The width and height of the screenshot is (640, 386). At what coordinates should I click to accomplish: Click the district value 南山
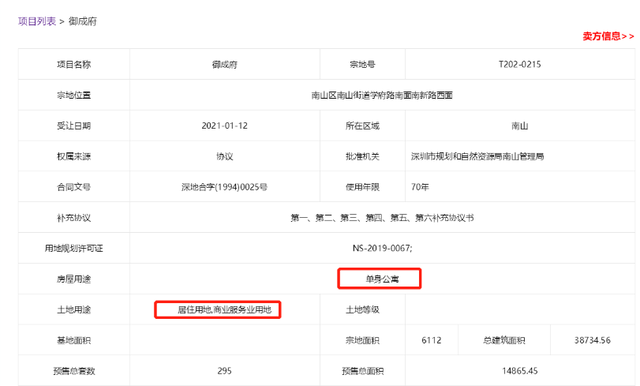point(520,126)
